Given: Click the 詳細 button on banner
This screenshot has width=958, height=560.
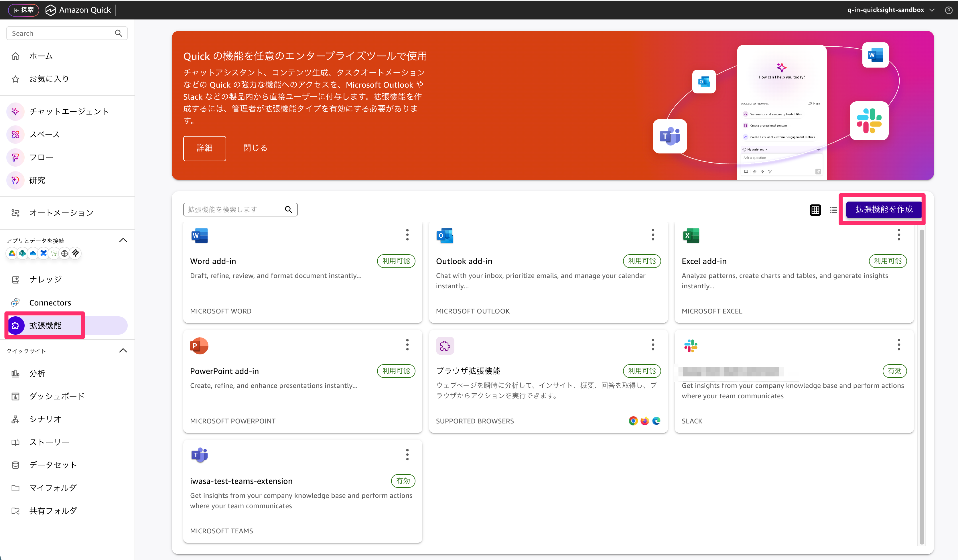Looking at the screenshot, I should coord(204,148).
